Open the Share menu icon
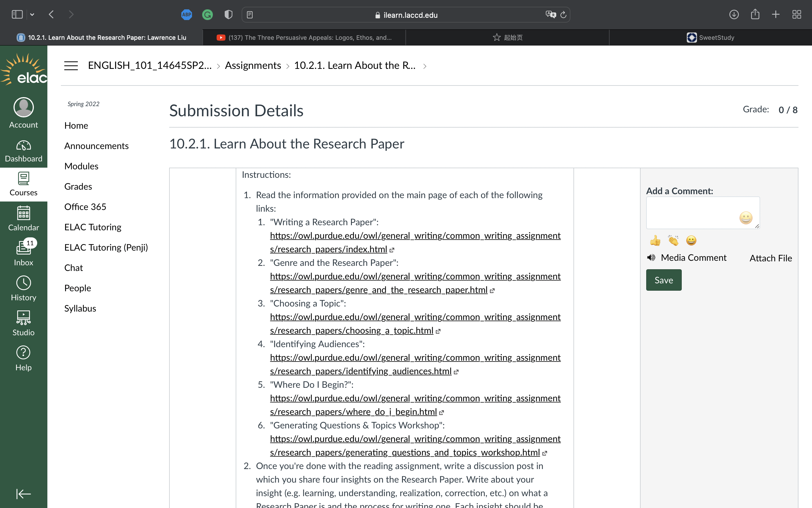812x508 pixels. coord(755,14)
